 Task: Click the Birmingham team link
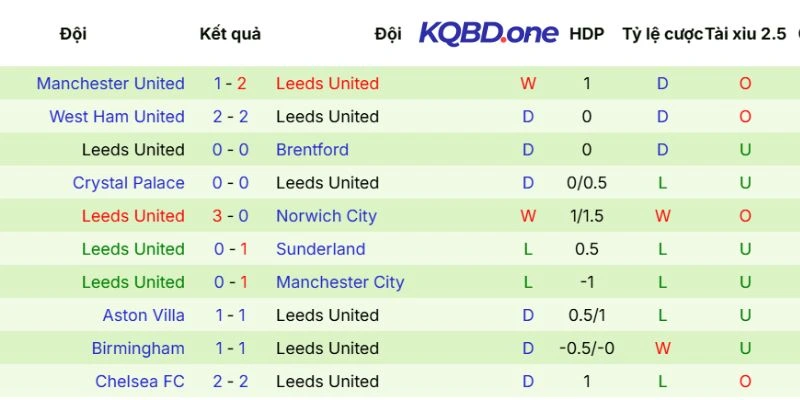(x=138, y=348)
